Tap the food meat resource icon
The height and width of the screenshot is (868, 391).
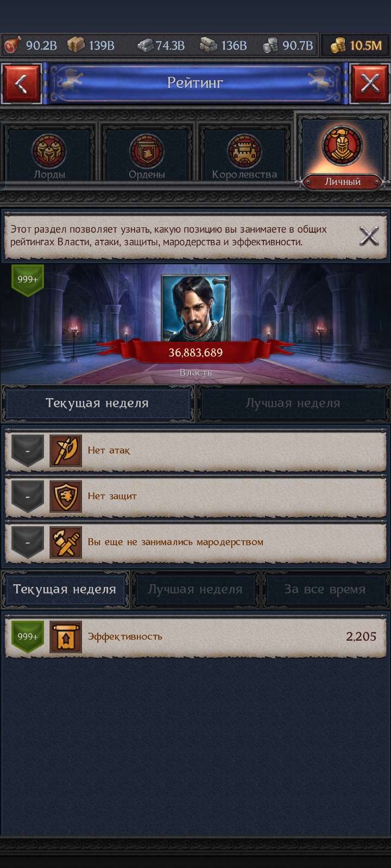click(11, 45)
